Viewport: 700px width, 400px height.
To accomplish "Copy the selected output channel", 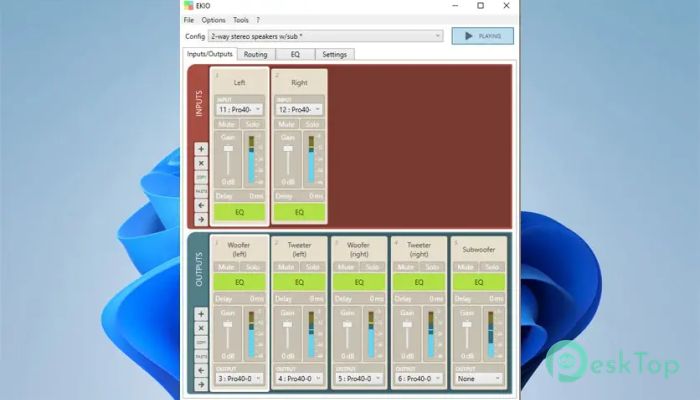I will tap(201, 342).
